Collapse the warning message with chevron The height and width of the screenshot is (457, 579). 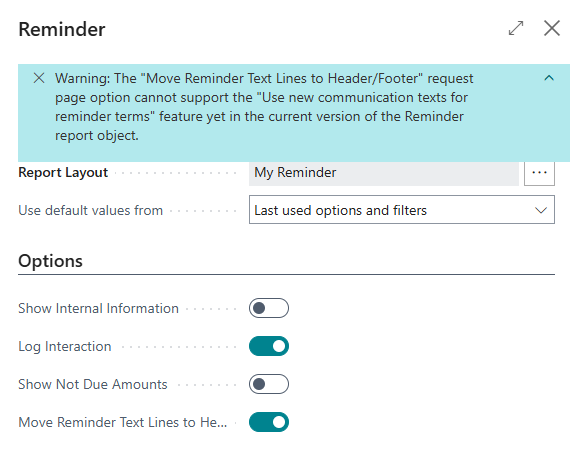(549, 78)
